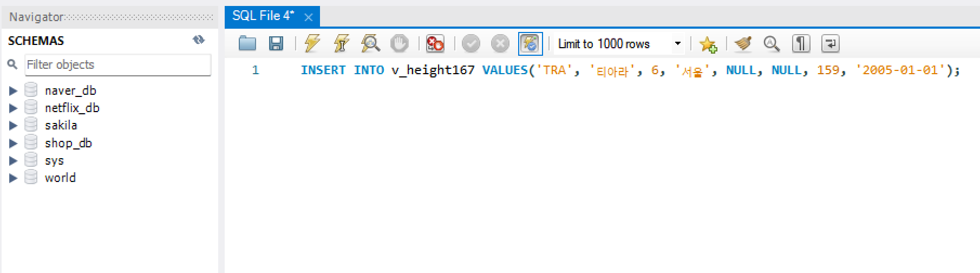Click the SCHEMAS panel heading
980x273 pixels.
[36, 41]
